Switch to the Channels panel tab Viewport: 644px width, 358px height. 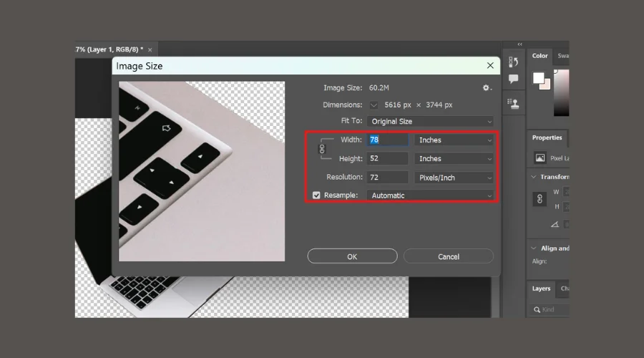(564, 289)
